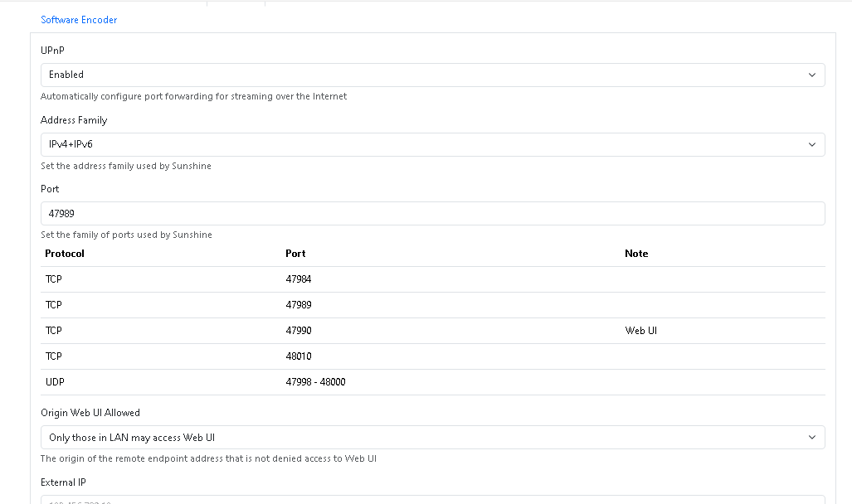
Task: Select the port 47990 table cell
Action: pyautogui.click(x=298, y=331)
